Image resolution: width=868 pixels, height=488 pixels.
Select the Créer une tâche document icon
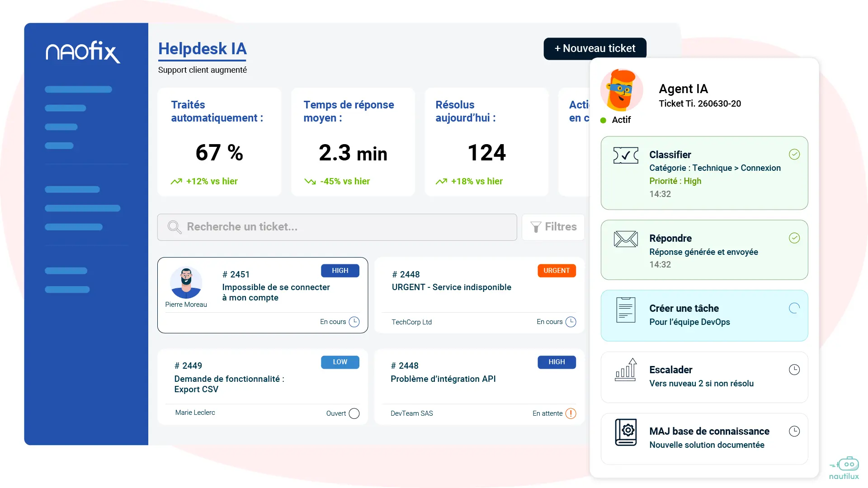click(626, 310)
